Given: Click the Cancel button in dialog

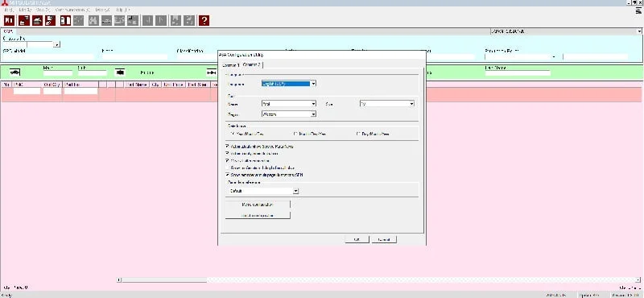Looking at the screenshot, I should click(384, 240).
